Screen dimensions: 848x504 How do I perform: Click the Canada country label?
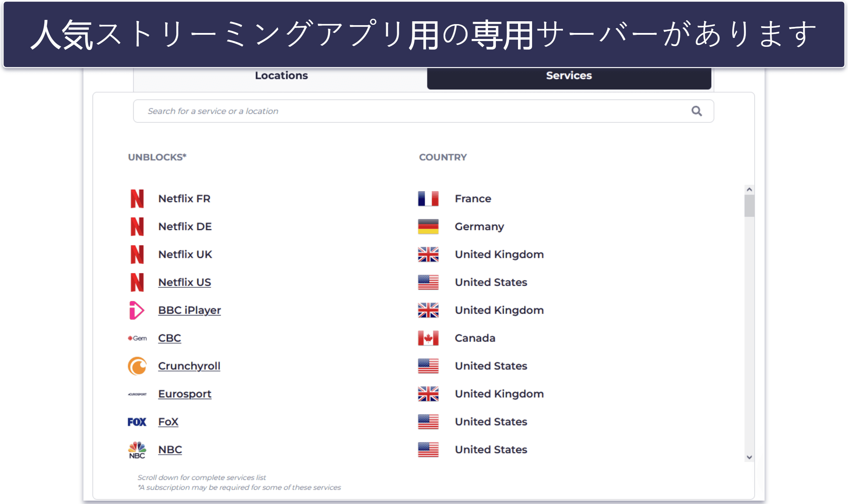[475, 338]
